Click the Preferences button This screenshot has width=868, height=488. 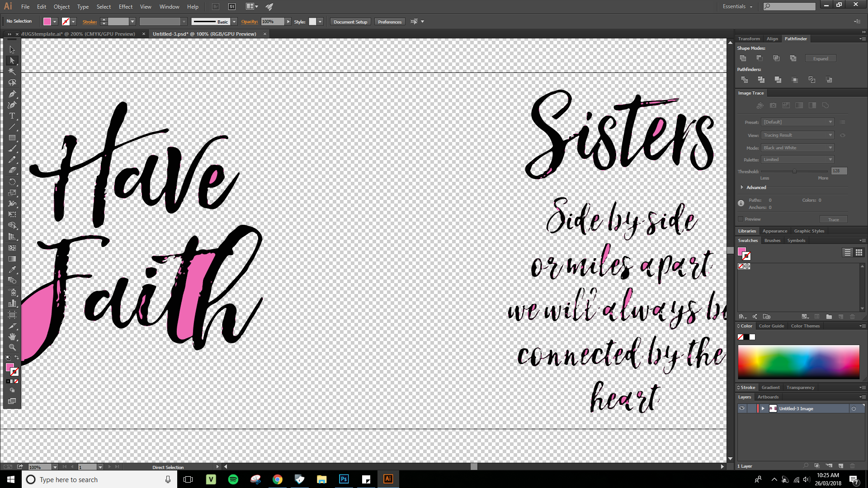(389, 22)
